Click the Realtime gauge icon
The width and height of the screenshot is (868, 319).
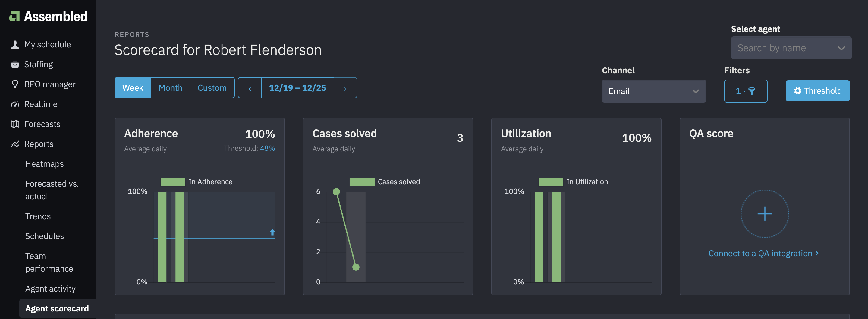(x=15, y=104)
